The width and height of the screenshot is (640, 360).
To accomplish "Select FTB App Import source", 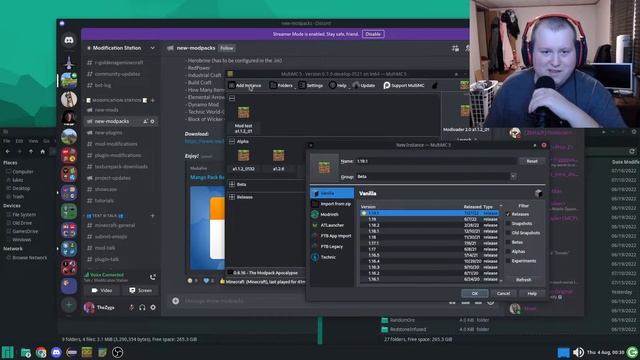I will (x=332, y=236).
